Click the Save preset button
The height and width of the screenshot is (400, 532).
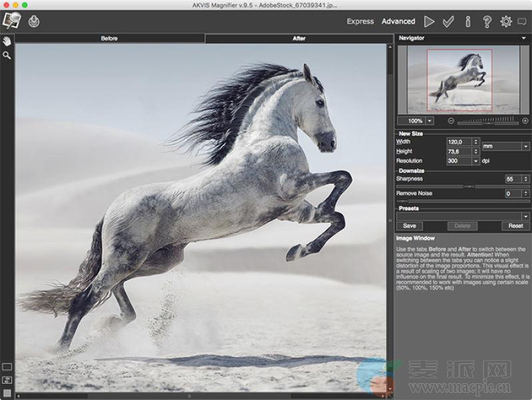409,226
